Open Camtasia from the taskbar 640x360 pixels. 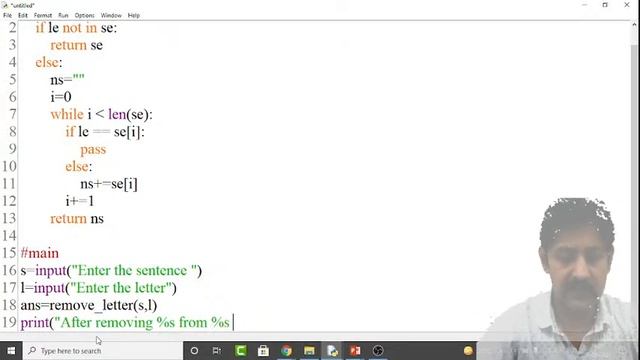point(240,351)
